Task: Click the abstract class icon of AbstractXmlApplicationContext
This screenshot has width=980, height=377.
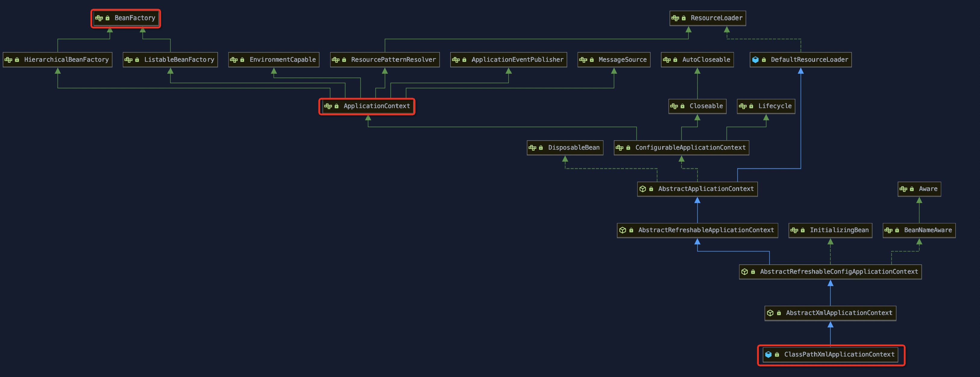Action: click(770, 313)
